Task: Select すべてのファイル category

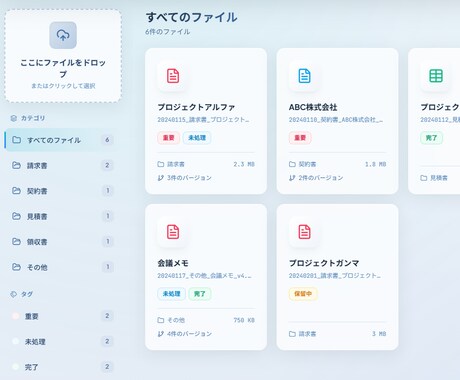Action: tap(61, 140)
